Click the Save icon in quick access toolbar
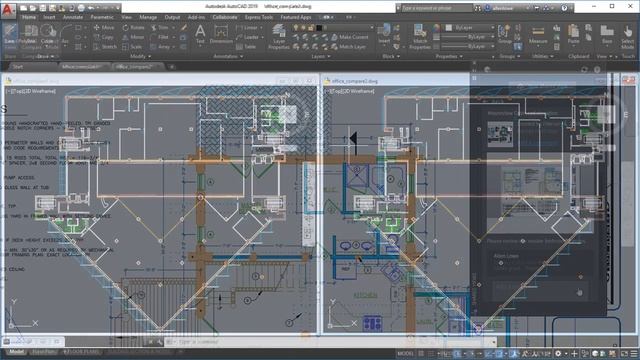The image size is (640, 360). [42, 8]
